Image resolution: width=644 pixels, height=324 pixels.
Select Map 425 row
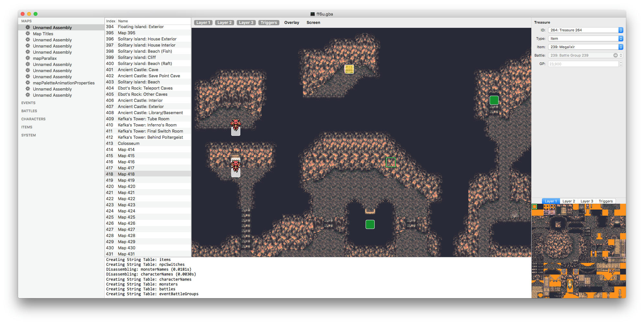(148, 217)
